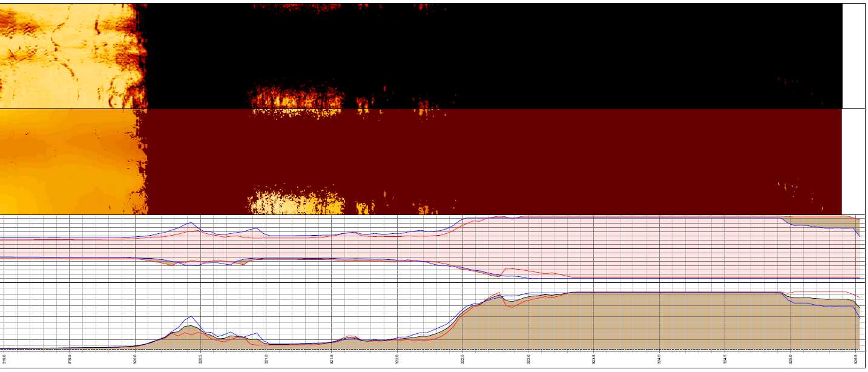Click the 323.0 axis tick label
The height and width of the screenshot is (372, 868).
tap(528, 359)
